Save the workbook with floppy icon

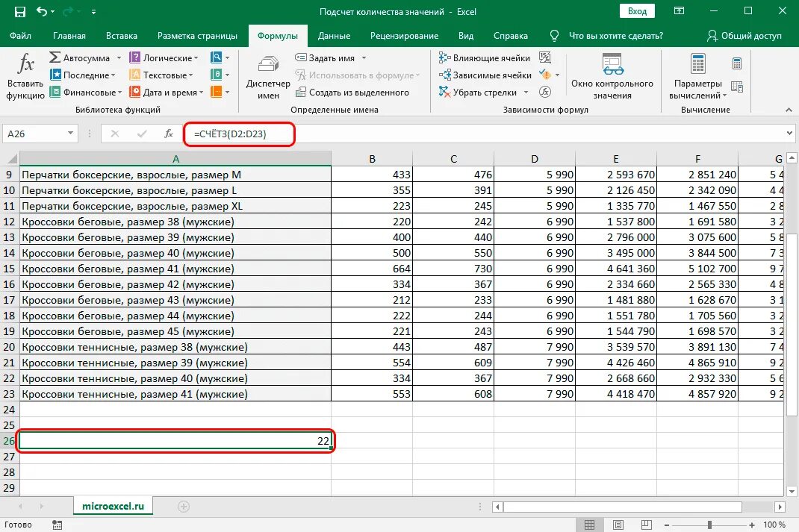[20, 11]
